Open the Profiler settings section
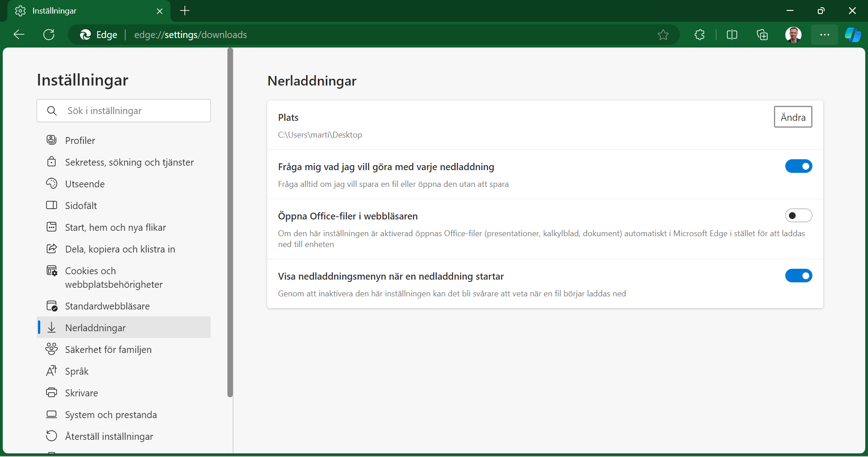This screenshot has width=868, height=457. pos(80,140)
